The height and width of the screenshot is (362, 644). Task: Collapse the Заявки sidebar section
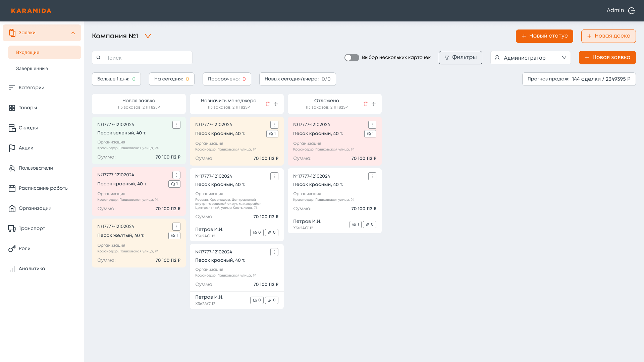73,33
